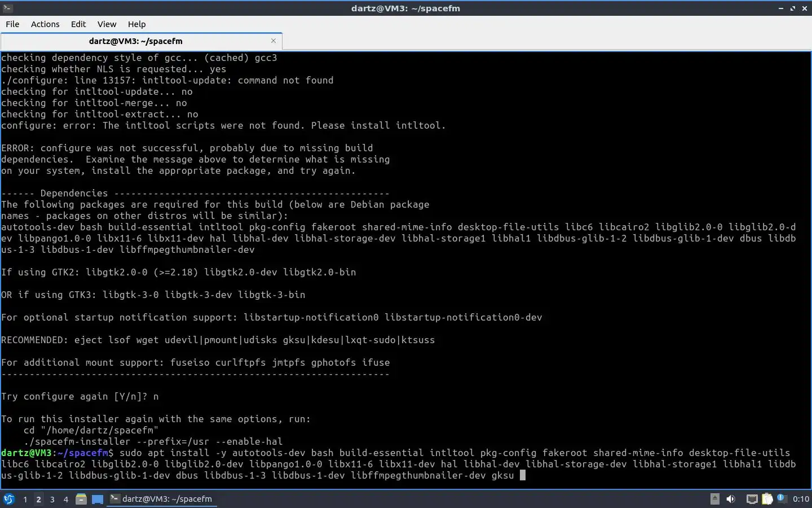812x508 pixels.
Task: Switch to workspace 2
Action: [x=38, y=499]
